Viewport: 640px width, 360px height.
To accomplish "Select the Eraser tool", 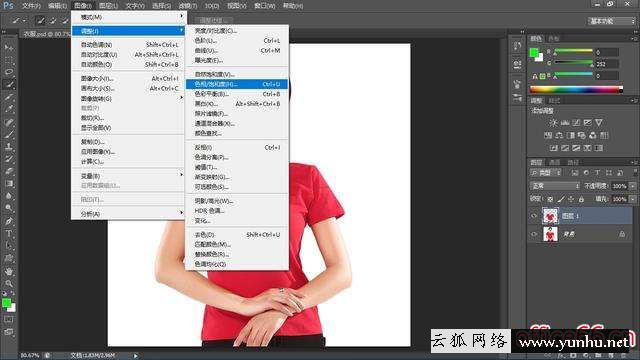I will [9, 171].
